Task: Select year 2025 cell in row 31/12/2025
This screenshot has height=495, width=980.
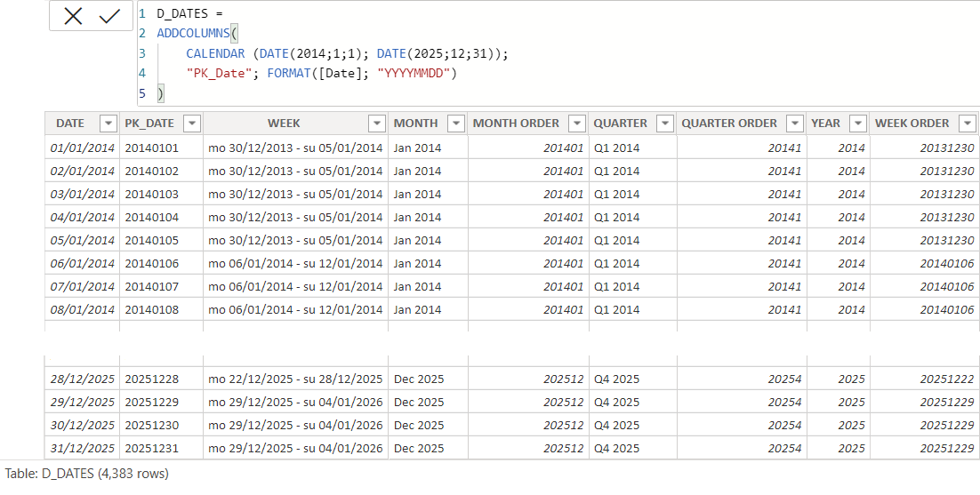Action: coord(838,448)
